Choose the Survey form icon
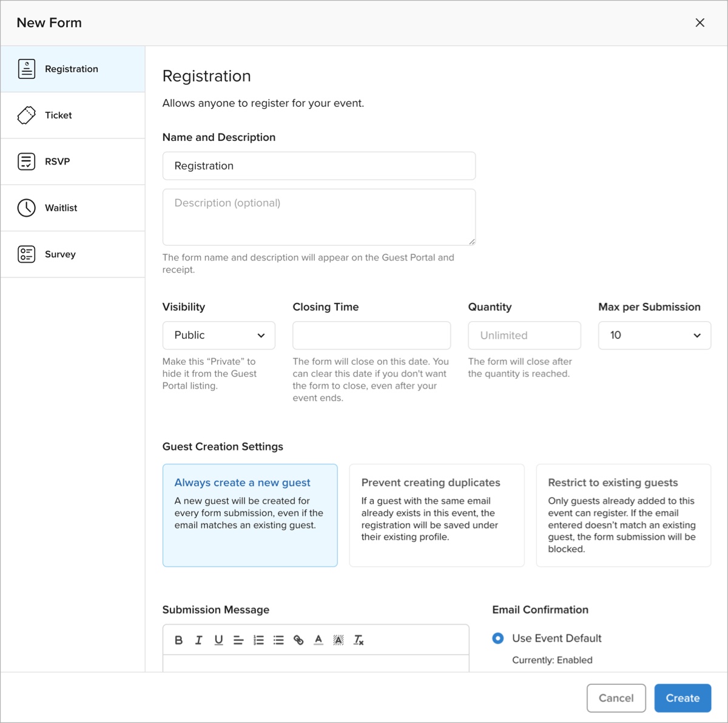The image size is (728, 723). pyautogui.click(x=27, y=254)
